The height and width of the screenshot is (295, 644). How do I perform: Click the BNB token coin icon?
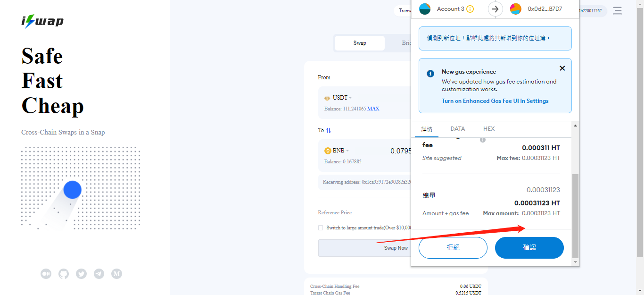[328, 151]
